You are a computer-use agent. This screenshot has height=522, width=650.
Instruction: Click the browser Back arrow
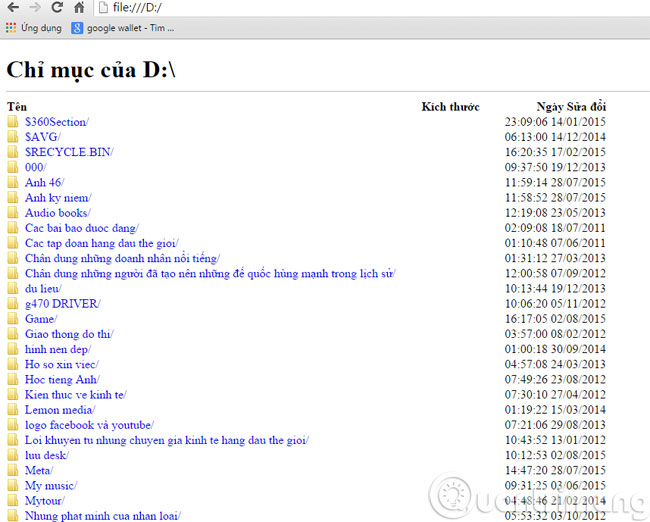point(13,7)
